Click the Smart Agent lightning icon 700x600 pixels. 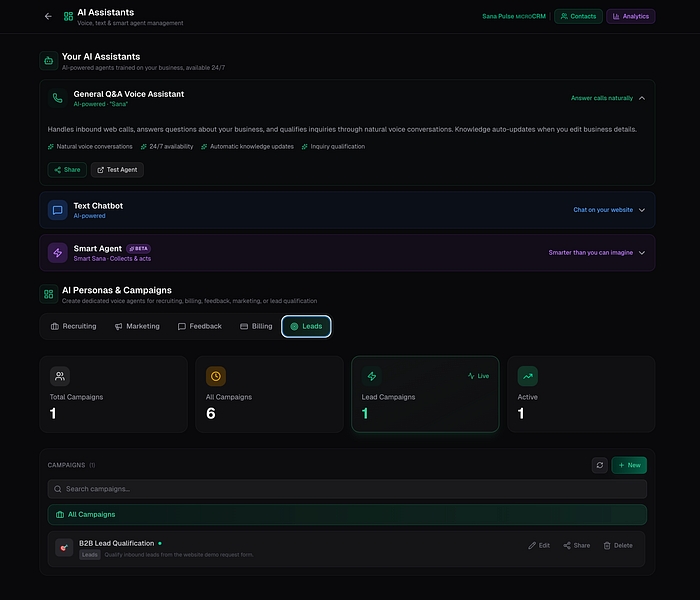(58, 253)
